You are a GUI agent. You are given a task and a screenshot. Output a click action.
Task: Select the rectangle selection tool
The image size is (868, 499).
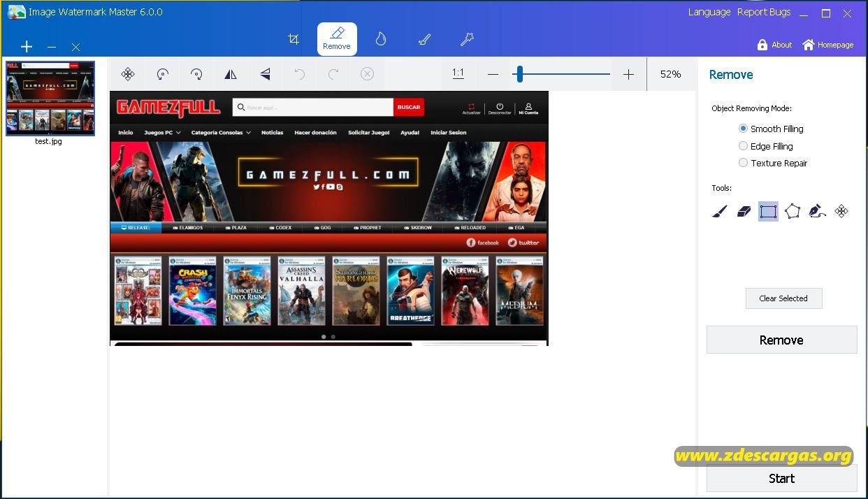(x=768, y=211)
